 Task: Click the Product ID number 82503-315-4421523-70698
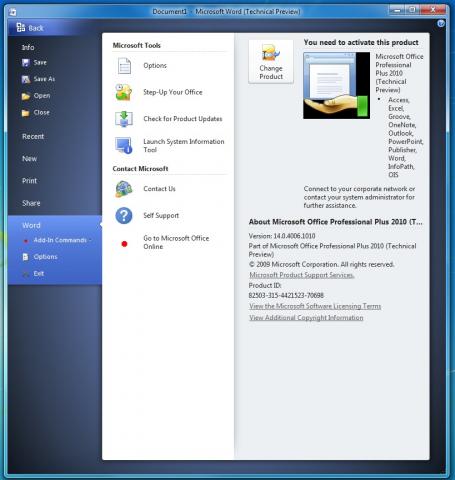click(286, 295)
